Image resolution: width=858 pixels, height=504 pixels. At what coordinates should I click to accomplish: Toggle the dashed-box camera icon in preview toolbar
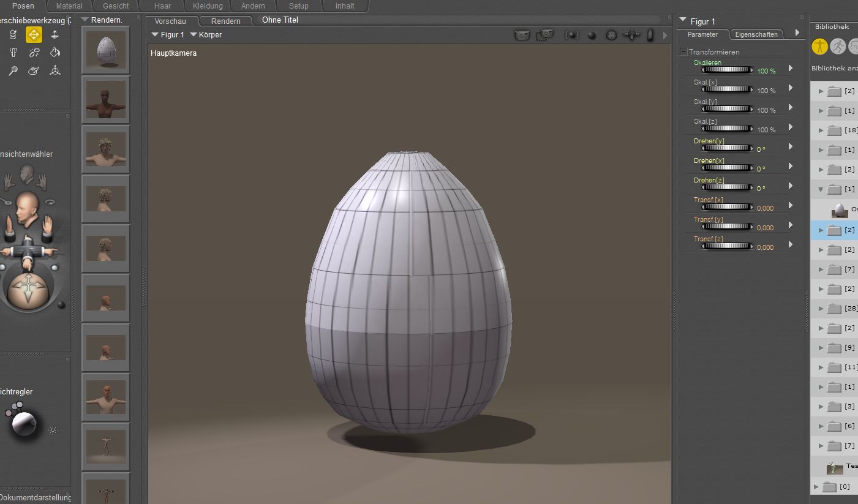pos(544,36)
